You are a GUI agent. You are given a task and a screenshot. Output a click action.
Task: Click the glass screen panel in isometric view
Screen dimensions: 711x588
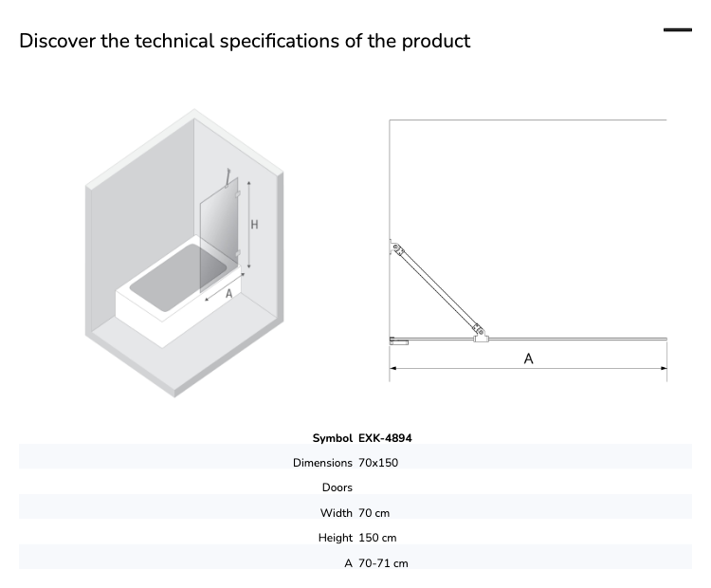pyautogui.click(x=219, y=234)
